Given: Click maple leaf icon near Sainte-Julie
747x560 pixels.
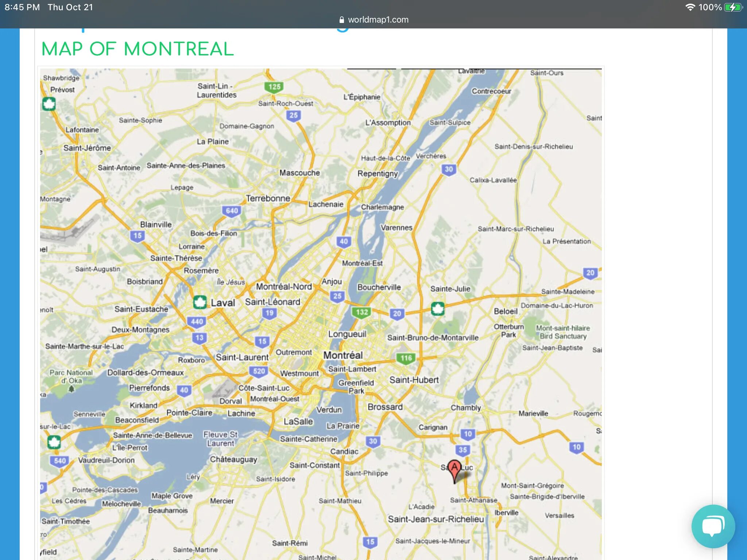Looking at the screenshot, I should [437, 308].
